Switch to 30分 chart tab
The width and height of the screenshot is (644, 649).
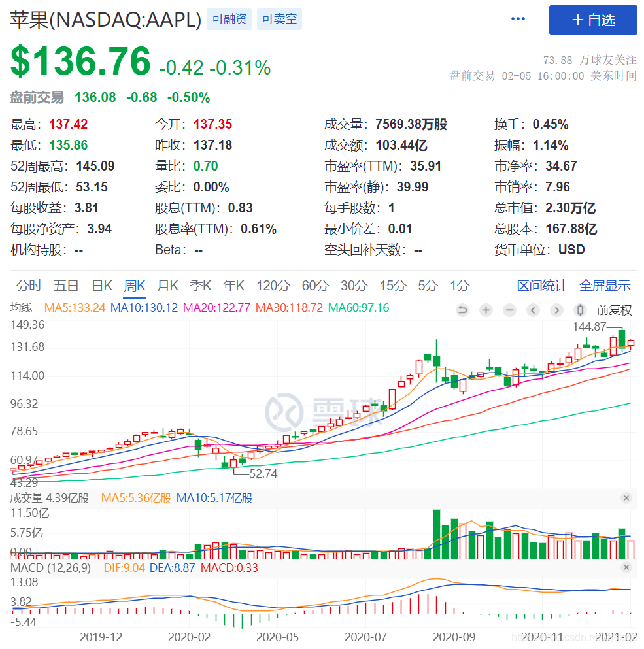pyautogui.click(x=354, y=286)
